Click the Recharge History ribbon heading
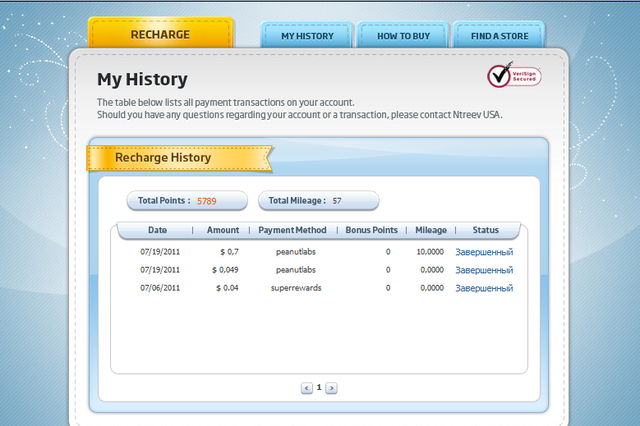 164,157
